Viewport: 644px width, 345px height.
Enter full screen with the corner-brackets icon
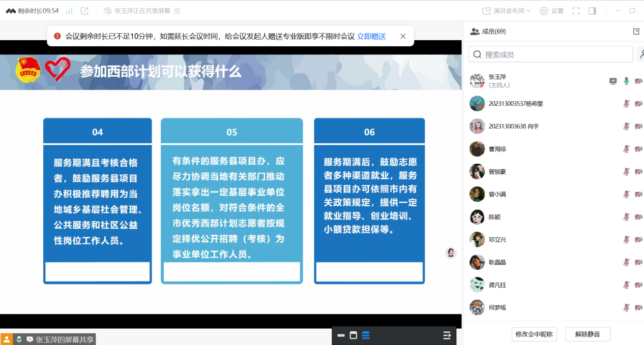click(x=576, y=11)
